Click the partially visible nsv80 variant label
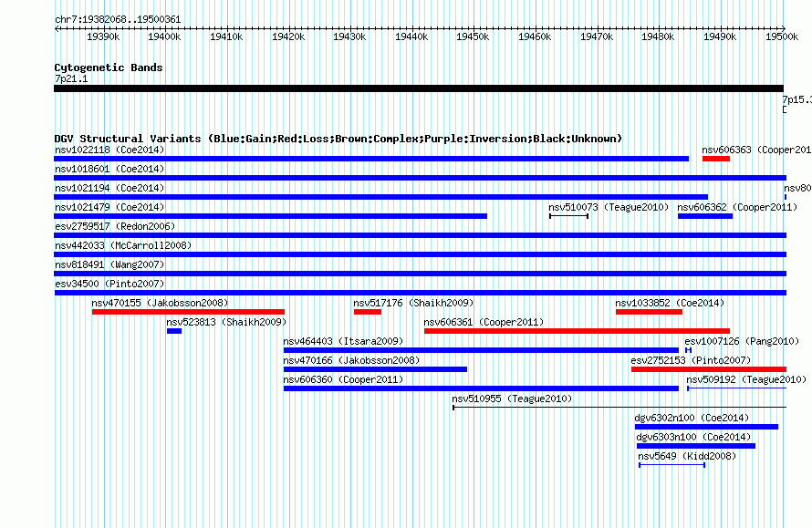812x528 pixels. point(797,188)
